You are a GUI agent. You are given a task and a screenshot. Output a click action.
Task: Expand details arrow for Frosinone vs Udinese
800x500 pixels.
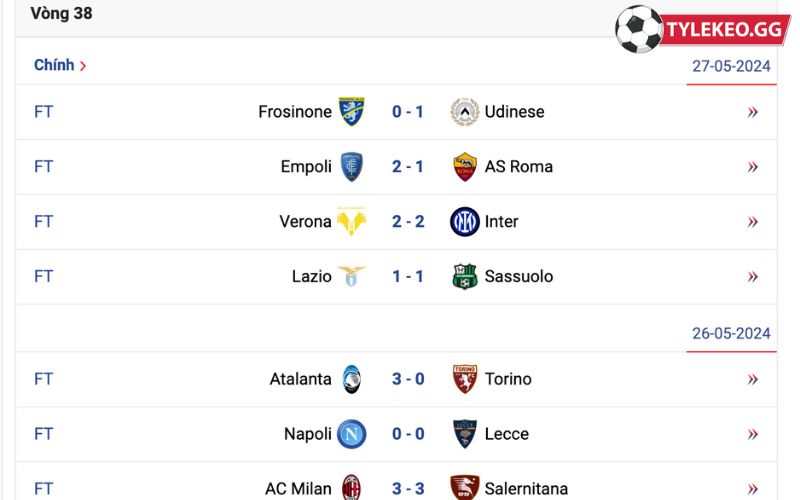(x=753, y=112)
